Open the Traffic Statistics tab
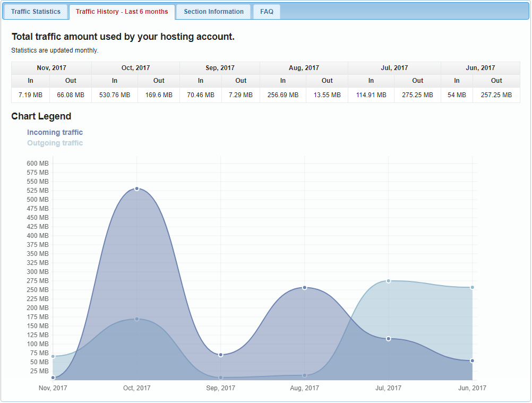The height and width of the screenshot is (403, 532). (36, 12)
